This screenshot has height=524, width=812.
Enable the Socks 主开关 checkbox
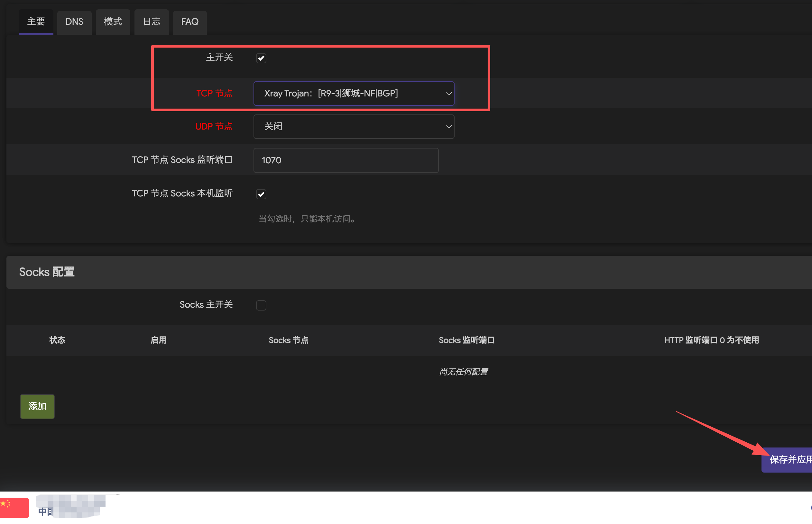[261, 305]
